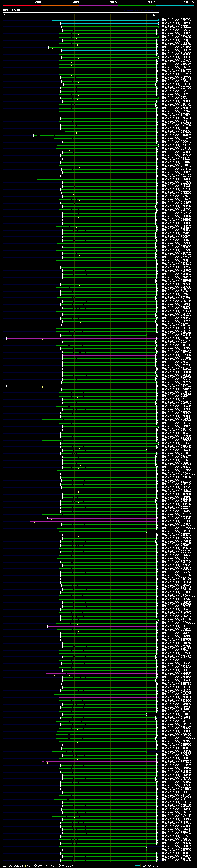Select hit label UniRef100_Q98N67
This screenshot has width=197, height=868.
tap(176, 789)
